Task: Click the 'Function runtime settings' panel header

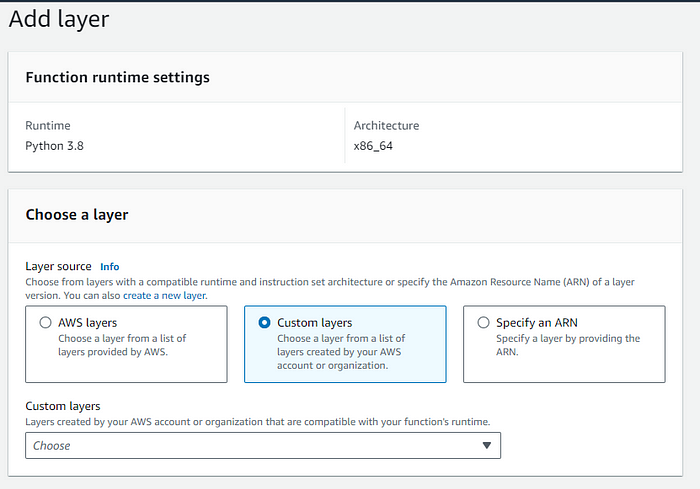Action: pyautogui.click(x=117, y=77)
